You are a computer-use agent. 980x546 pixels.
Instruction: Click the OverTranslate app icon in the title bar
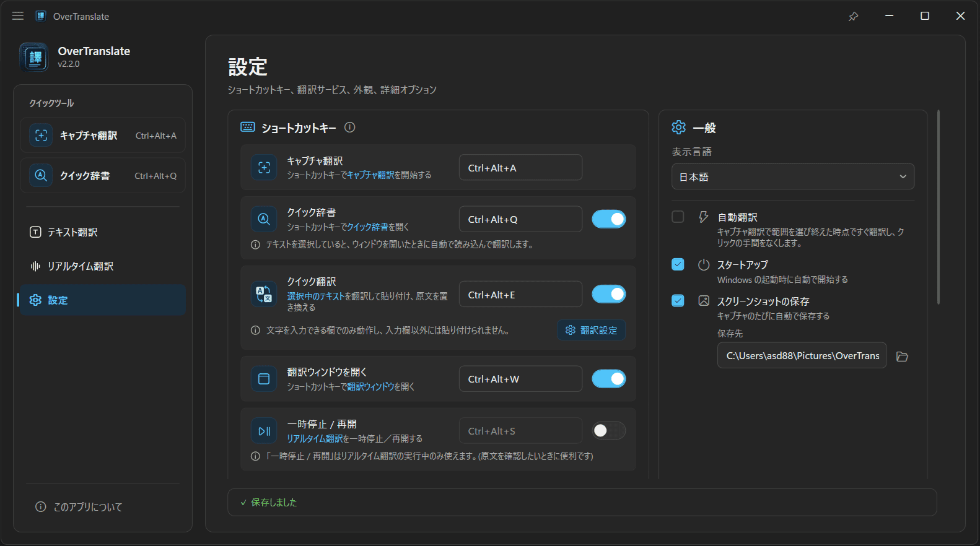[x=41, y=16]
